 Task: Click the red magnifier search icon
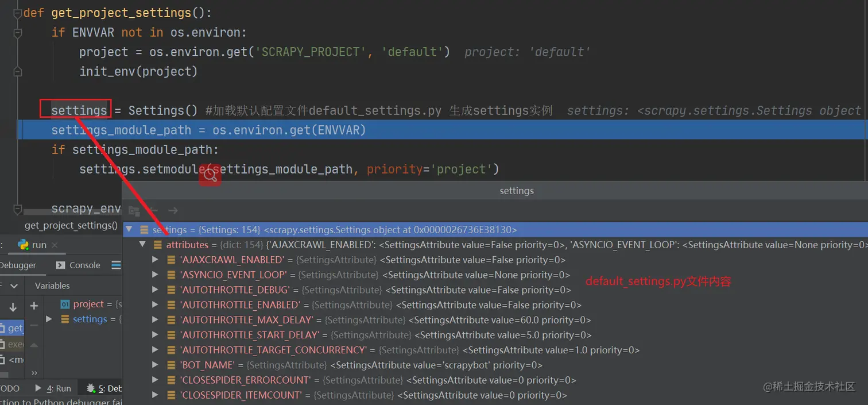210,176
